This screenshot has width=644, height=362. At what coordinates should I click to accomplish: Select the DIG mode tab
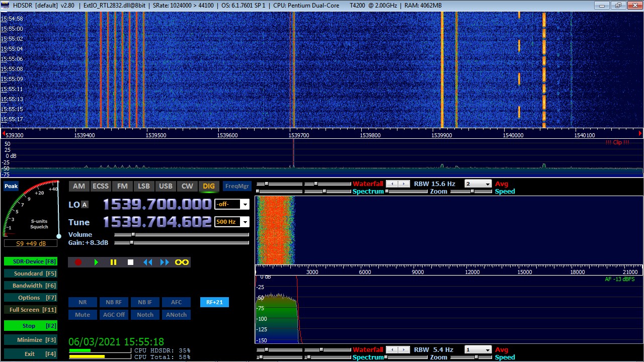pos(209,186)
